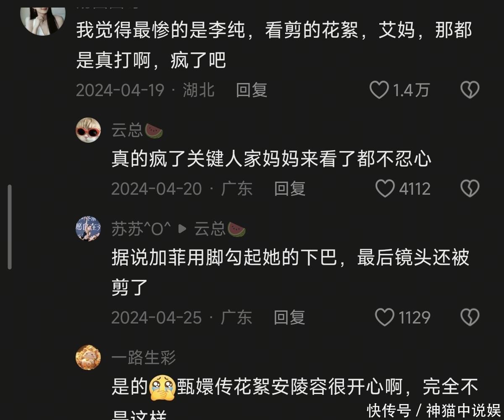Like 苏苏^O^'s reply with 1129 likes

[x=385, y=318]
